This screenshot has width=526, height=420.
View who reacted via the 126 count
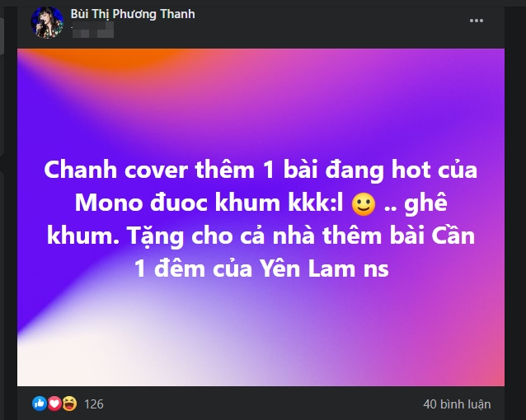point(94,404)
